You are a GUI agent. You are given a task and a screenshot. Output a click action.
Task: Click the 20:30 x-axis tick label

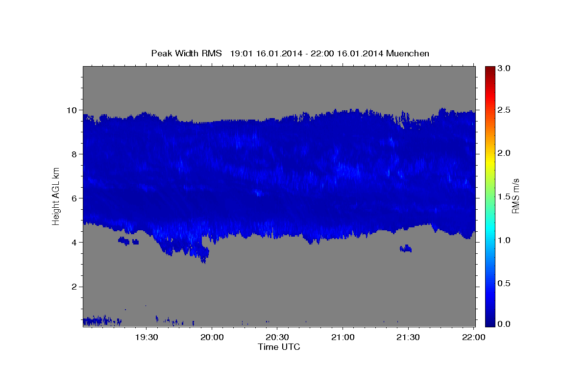(x=277, y=337)
